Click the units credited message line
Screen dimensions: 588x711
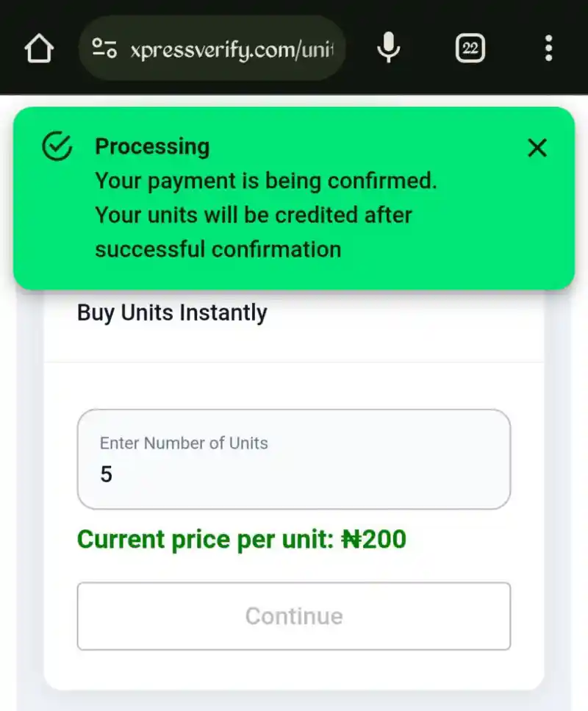click(254, 215)
